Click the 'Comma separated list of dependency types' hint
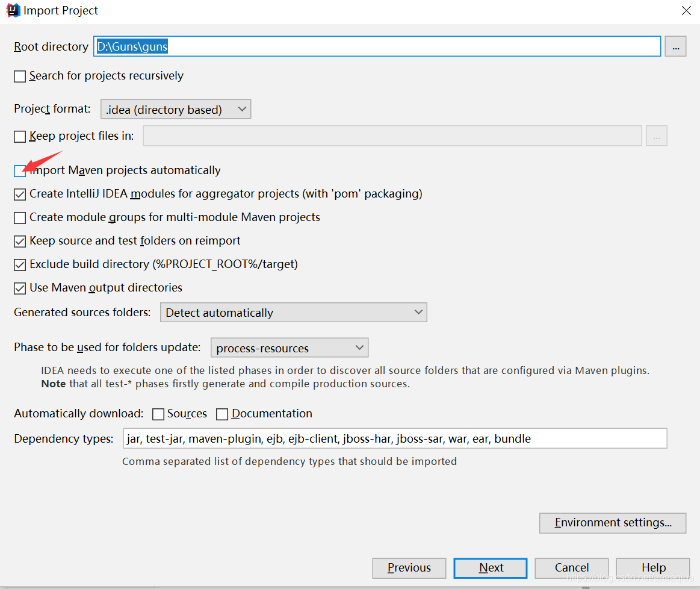 click(290, 461)
